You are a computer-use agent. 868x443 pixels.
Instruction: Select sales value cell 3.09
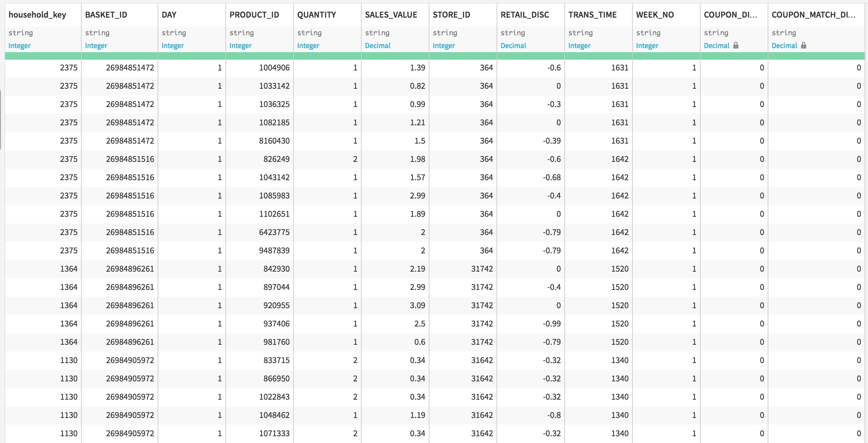pyautogui.click(x=395, y=305)
